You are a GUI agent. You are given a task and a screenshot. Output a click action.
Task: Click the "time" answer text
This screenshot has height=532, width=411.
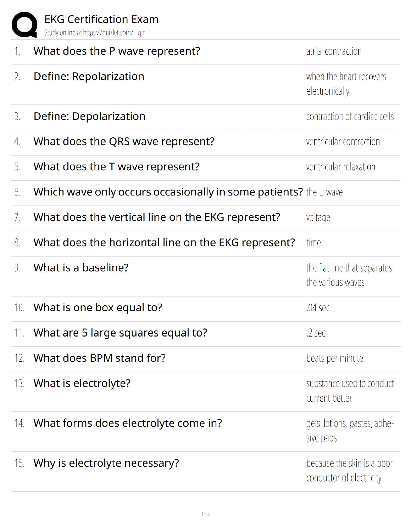pyautogui.click(x=313, y=242)
